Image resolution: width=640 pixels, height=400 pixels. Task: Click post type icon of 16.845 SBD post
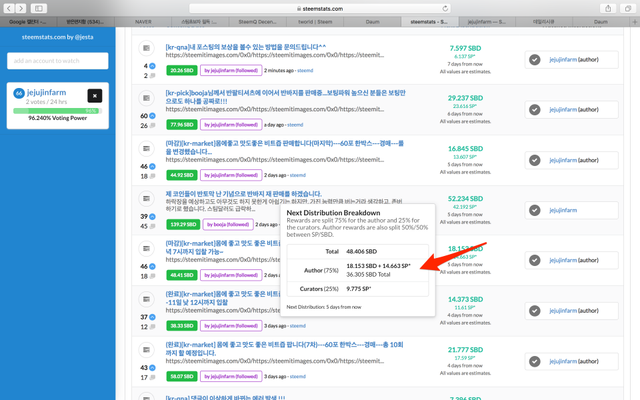[147, 149]
